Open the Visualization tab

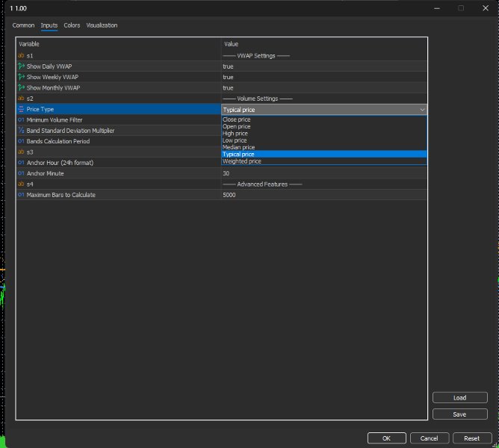tap(102, 25)
